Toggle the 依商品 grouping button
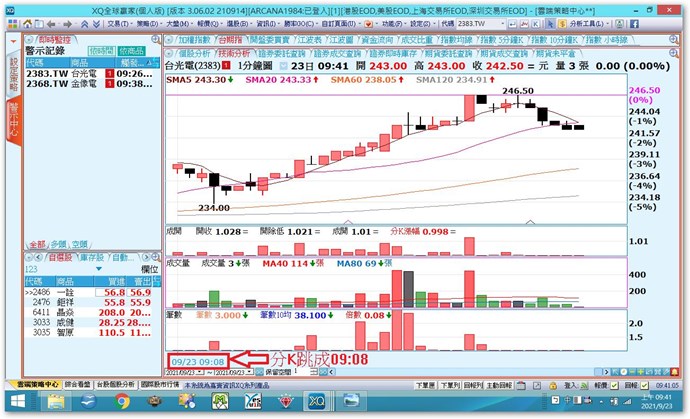This screenshot has height=419, width=690. pos(130,50)
